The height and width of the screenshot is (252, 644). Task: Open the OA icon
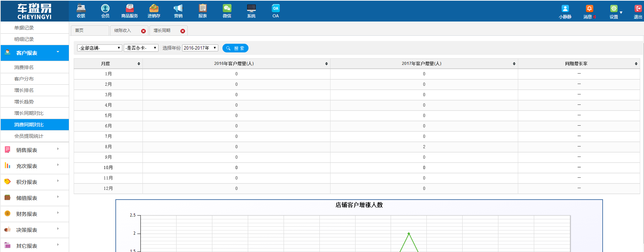276,11
